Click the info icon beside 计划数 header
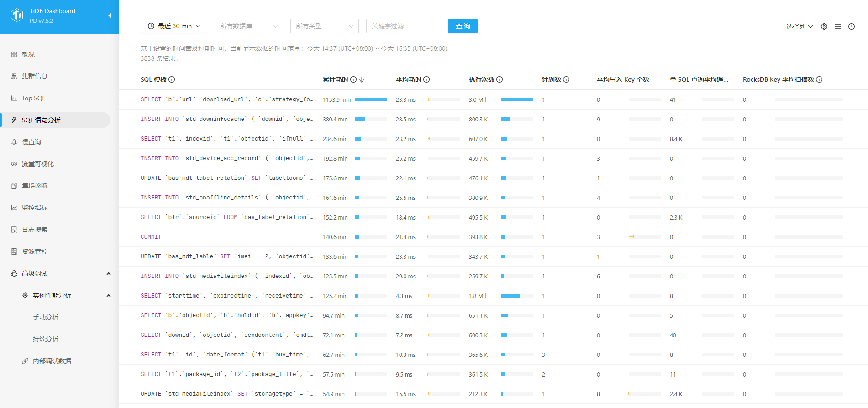868x408 pixels. click(x=566, y=79)
